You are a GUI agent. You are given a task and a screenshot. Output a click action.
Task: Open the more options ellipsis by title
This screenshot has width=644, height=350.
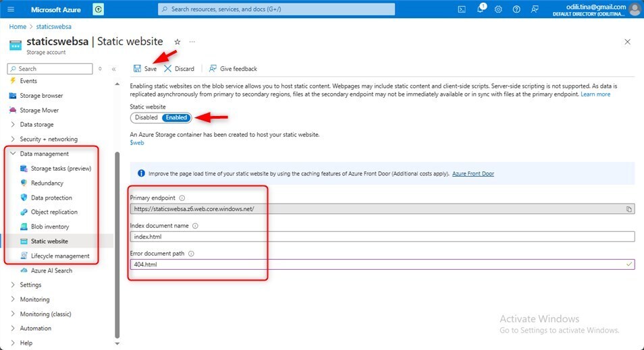coord(192,42)
